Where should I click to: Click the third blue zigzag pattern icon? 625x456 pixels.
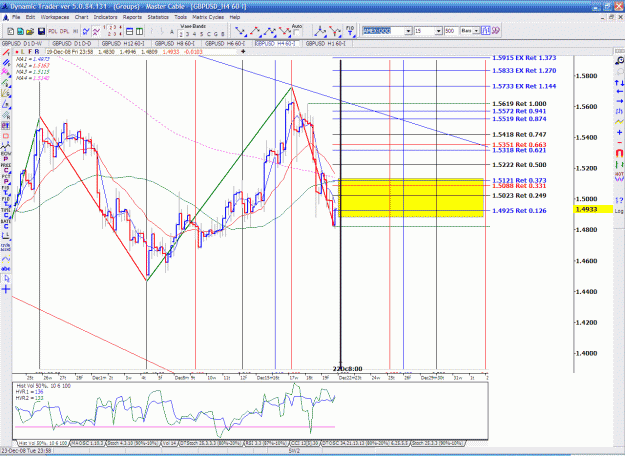coord(270,31)
